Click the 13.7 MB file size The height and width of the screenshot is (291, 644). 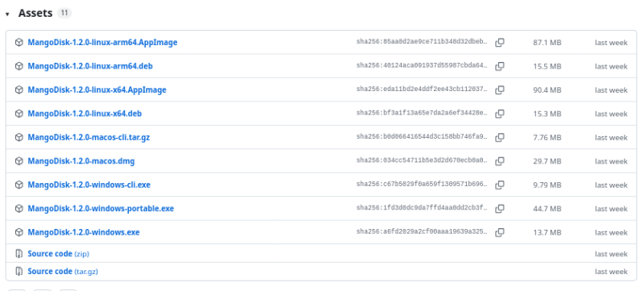[x=547, y=233]
